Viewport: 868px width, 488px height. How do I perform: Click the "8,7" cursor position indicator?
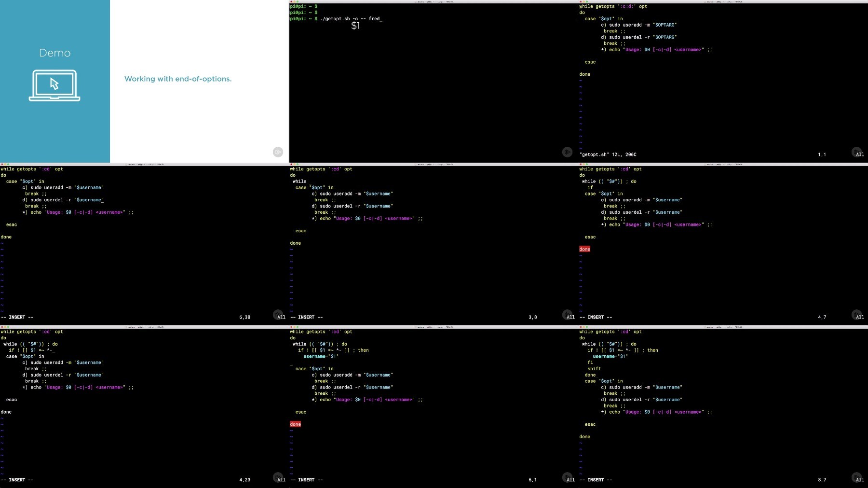pyautogui.click(x=822, y=480)
